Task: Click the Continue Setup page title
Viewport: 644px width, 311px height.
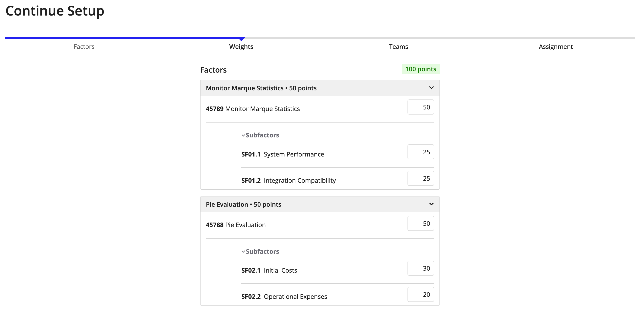Action: (x=55, y=11)
